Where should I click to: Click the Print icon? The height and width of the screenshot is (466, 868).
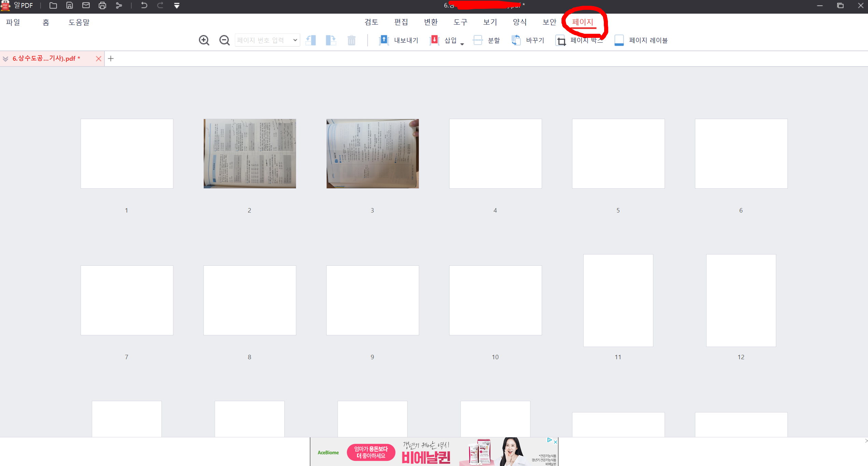click(x=102, y=5)
